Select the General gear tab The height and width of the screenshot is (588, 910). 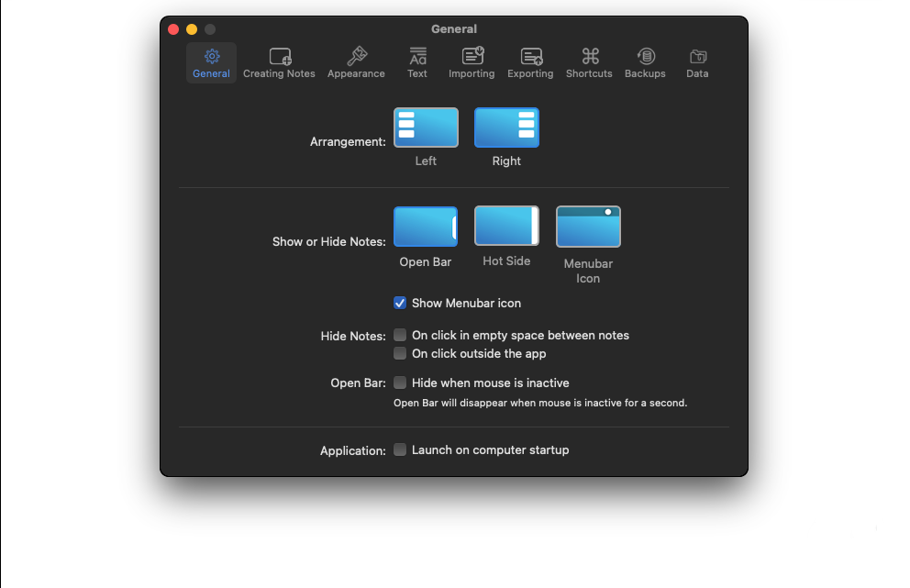(211, 57)
